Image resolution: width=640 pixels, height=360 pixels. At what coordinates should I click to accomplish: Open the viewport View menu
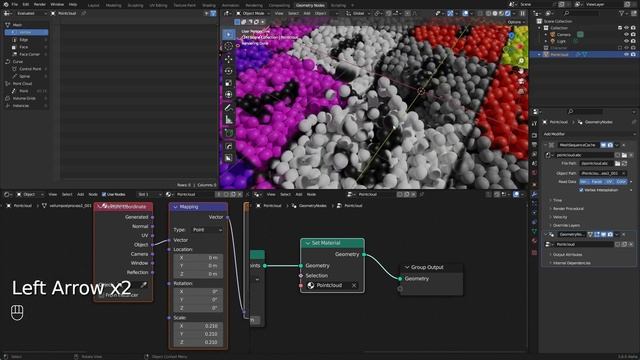coord(279,13)
